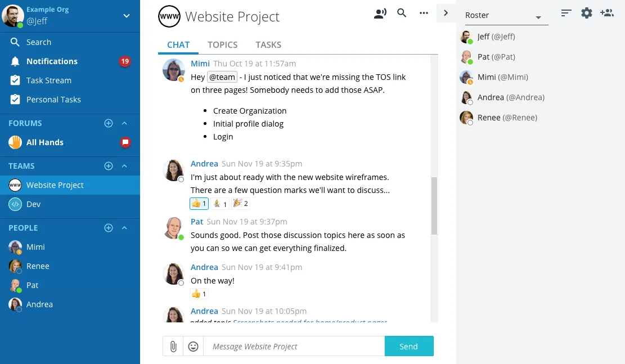Viewport: 625px width, 364px height.
Task: Toggle thumbs up on "On the way!" message
Action: pyautogui.click(x=199, y=294)
